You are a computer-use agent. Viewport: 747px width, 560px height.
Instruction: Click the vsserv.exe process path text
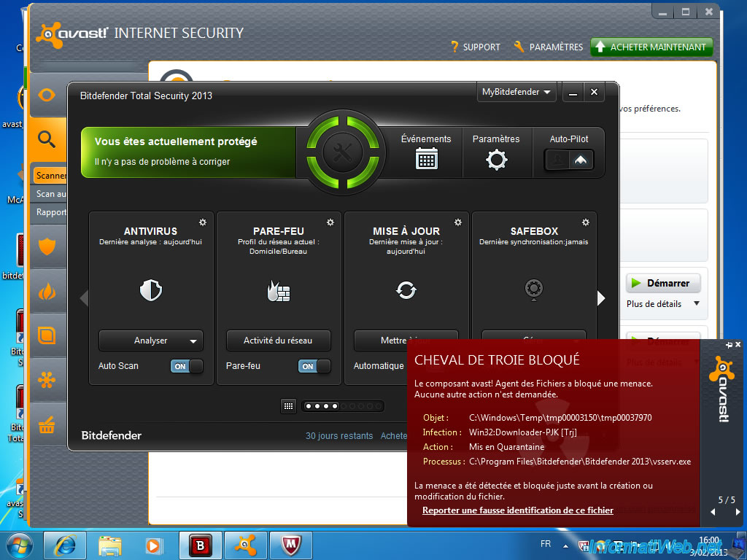click(580, 462)
